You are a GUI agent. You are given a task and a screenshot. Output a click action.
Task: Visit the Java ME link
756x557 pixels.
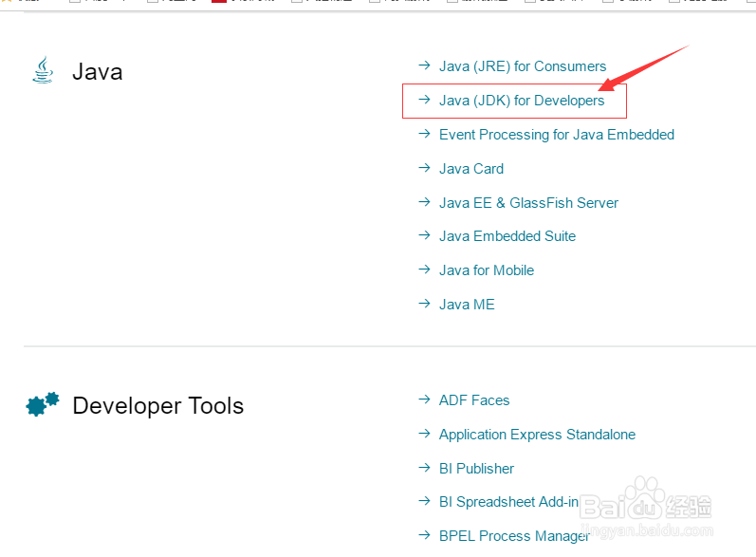click(467, 305)
